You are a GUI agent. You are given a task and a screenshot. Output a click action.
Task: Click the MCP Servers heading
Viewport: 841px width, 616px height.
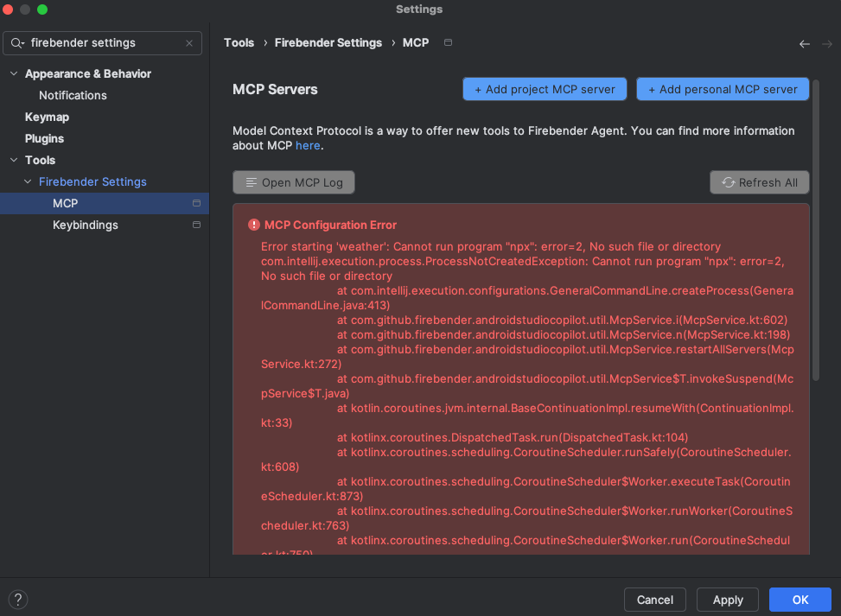[x=275, y=90]
